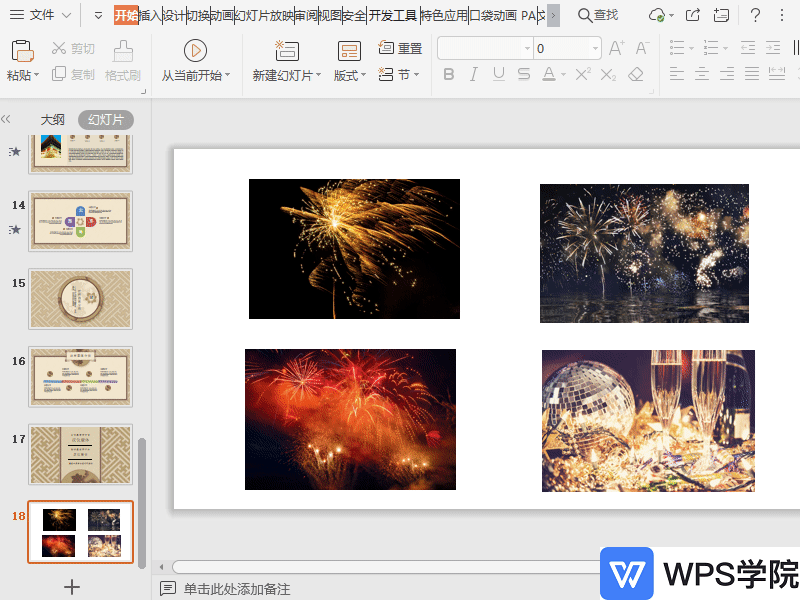Apply superscript X² formatting

(x=583, y=74)
